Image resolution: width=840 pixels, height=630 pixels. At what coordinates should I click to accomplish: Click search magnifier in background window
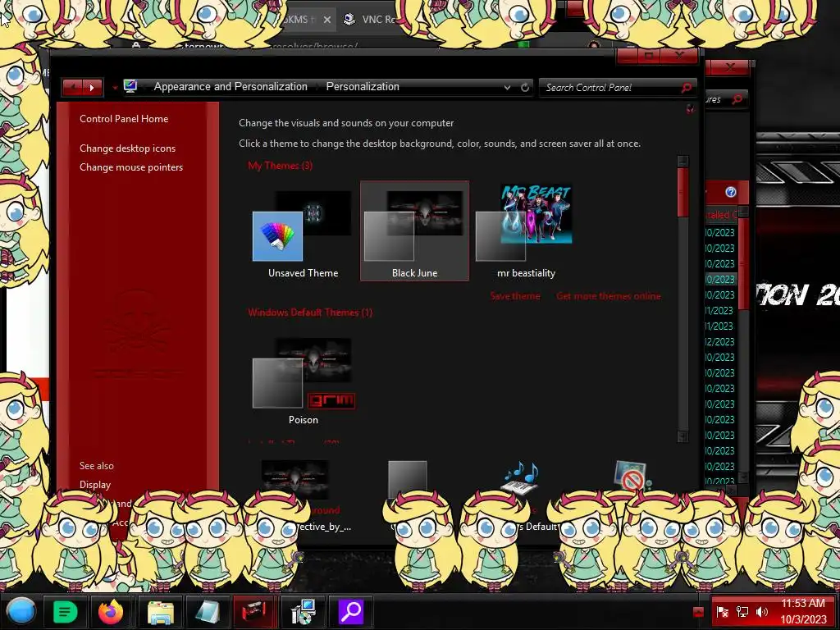737,99
